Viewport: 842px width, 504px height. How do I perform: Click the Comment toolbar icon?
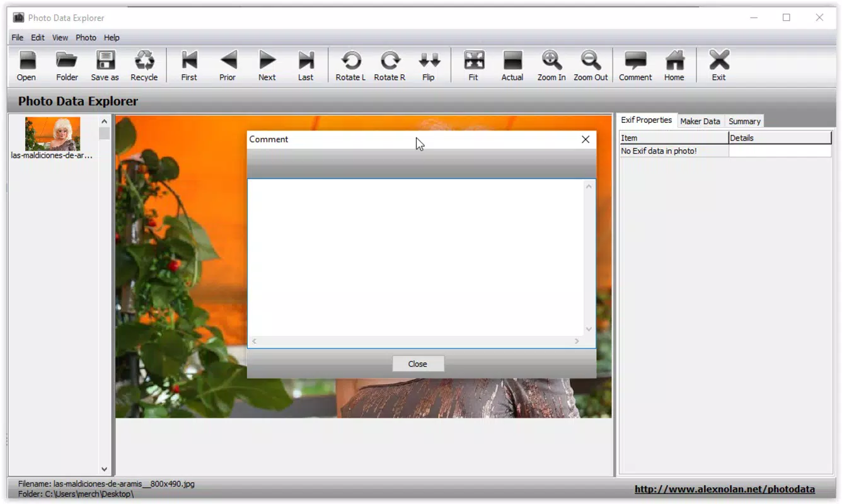coord(635,66)
